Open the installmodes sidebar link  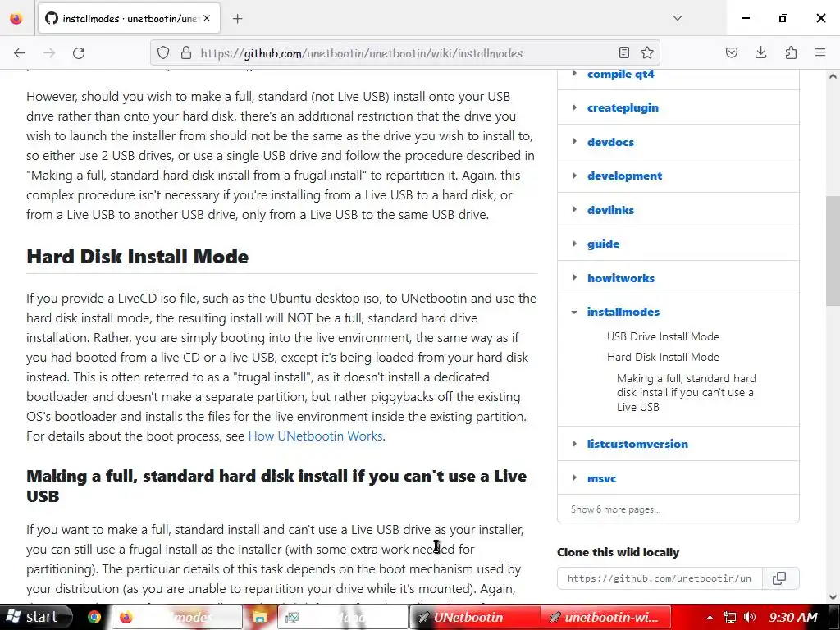623,312
